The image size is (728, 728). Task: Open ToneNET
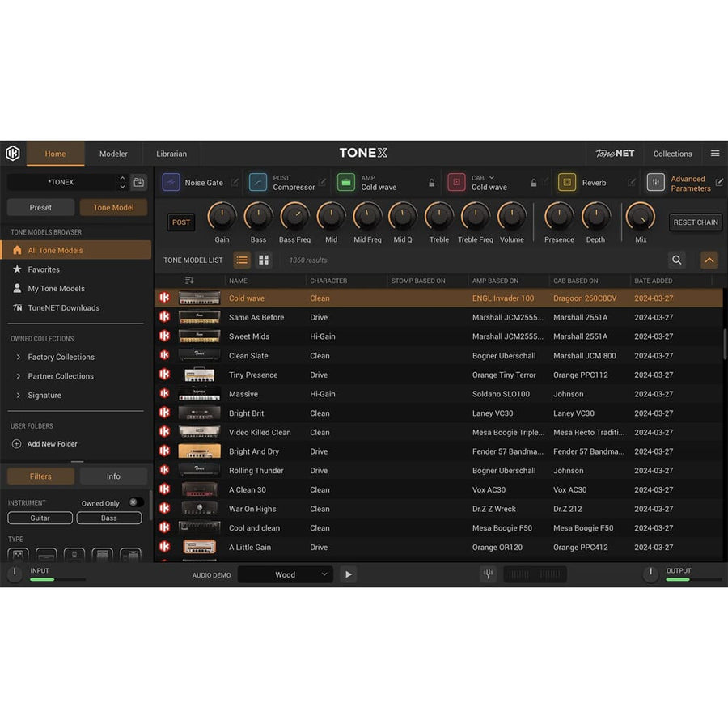pyautogui.click(x=615, y=153)
